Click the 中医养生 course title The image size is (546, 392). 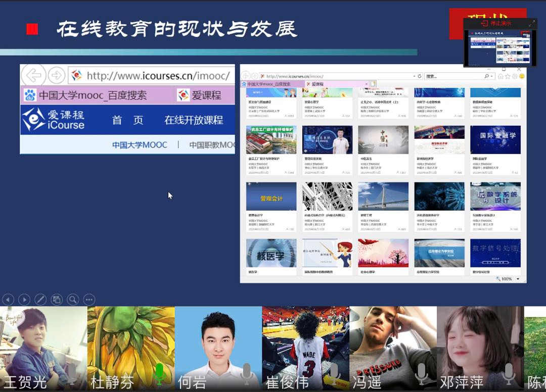[367, 159]
